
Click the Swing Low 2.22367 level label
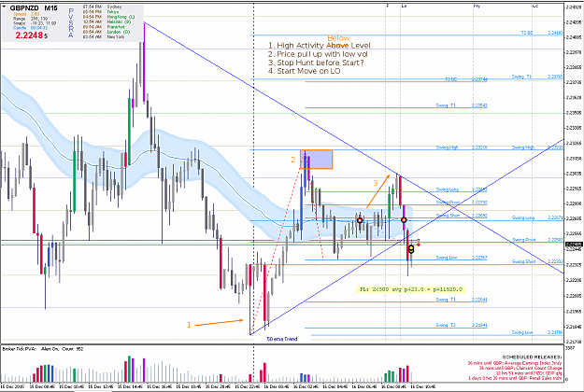click(x=462, y=258)
